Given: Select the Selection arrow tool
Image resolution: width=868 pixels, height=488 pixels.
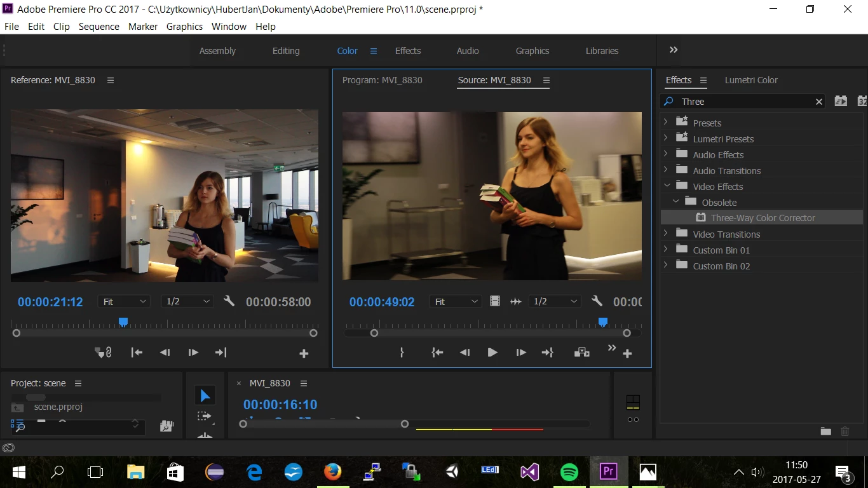Looking at the screenshot, I should point(205,395).
